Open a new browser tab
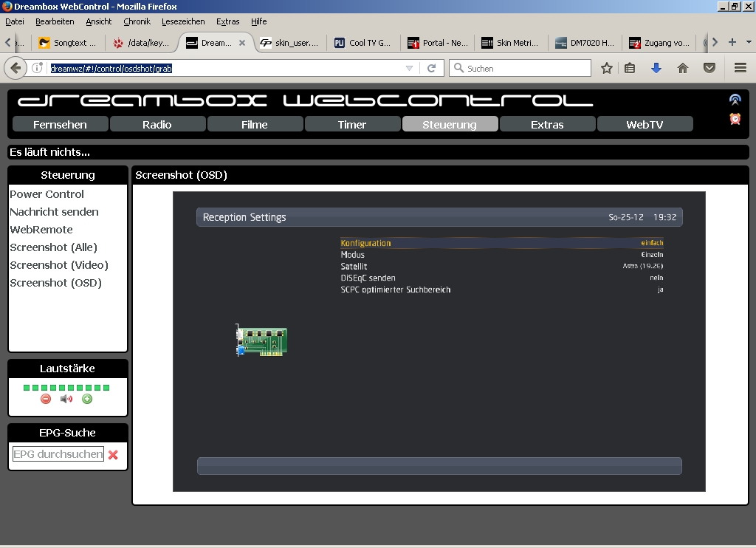 tap(732, 42)
